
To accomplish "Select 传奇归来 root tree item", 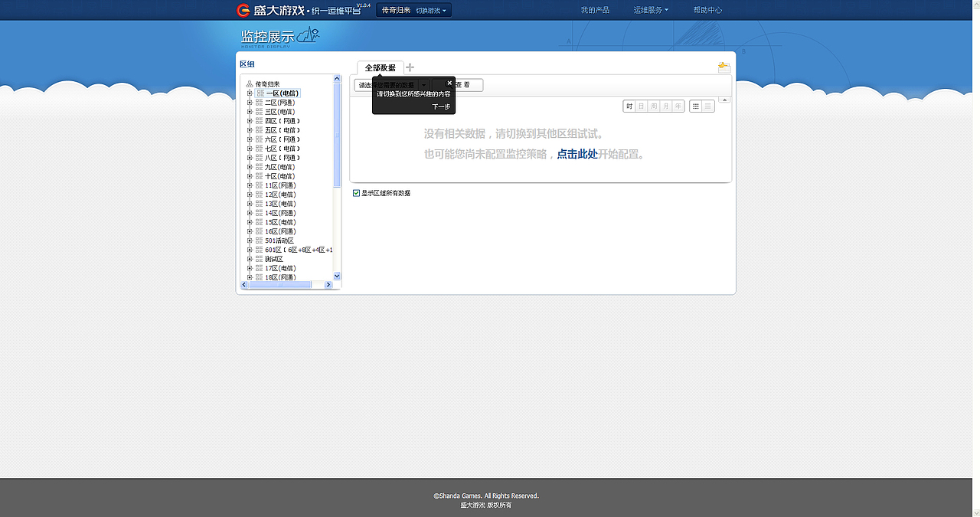I will [x=268, y=84].
